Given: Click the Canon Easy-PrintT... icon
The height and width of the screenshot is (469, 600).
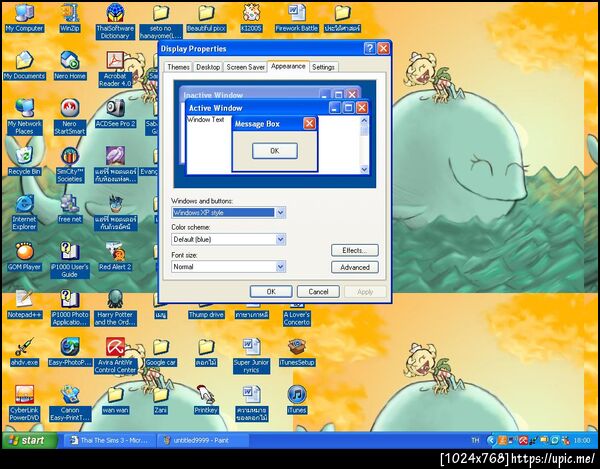Looking at the screenshot, I should click(x=70, y=404).
